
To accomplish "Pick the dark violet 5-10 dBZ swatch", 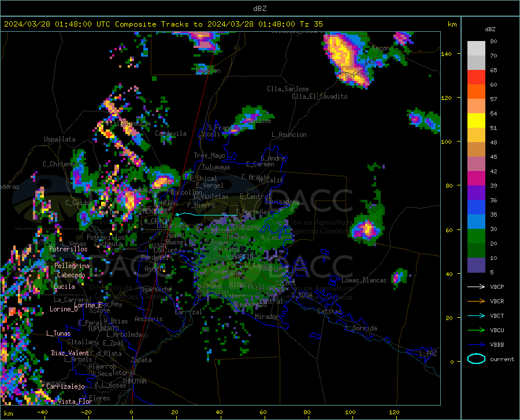I will [x=476, y=265].
